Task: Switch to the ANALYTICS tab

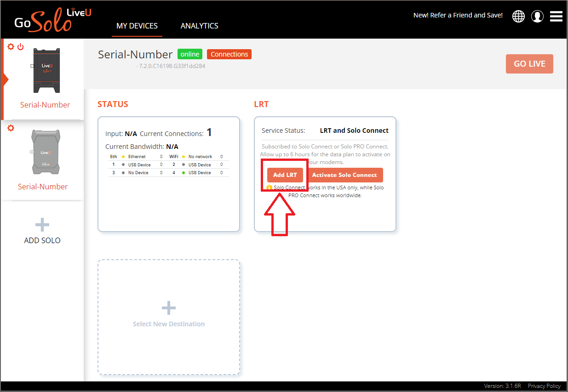Action: click(x=200, y=26)
